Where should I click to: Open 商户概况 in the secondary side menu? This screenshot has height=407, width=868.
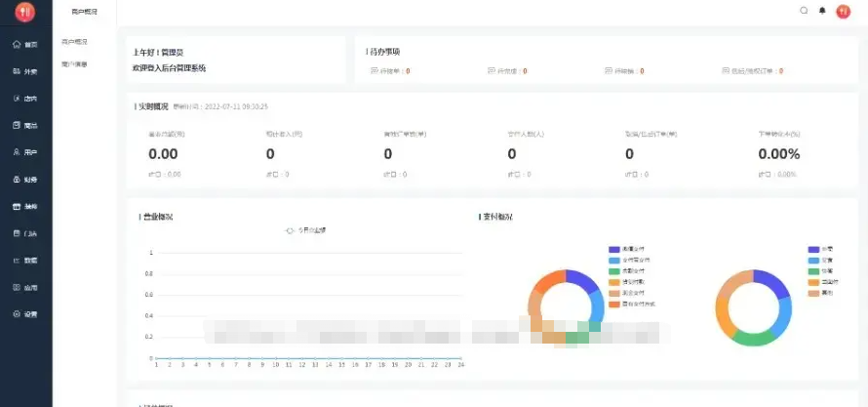(74, 42)
